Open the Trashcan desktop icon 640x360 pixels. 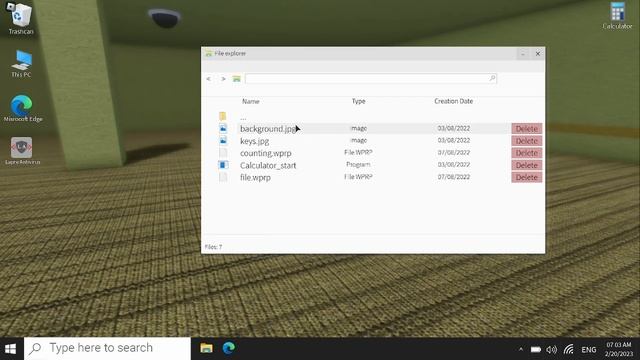(x=20, y=18)
